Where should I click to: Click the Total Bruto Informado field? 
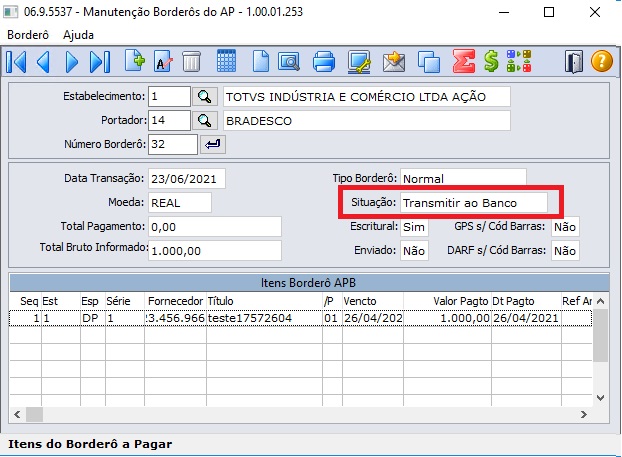[x=215, y=250]
